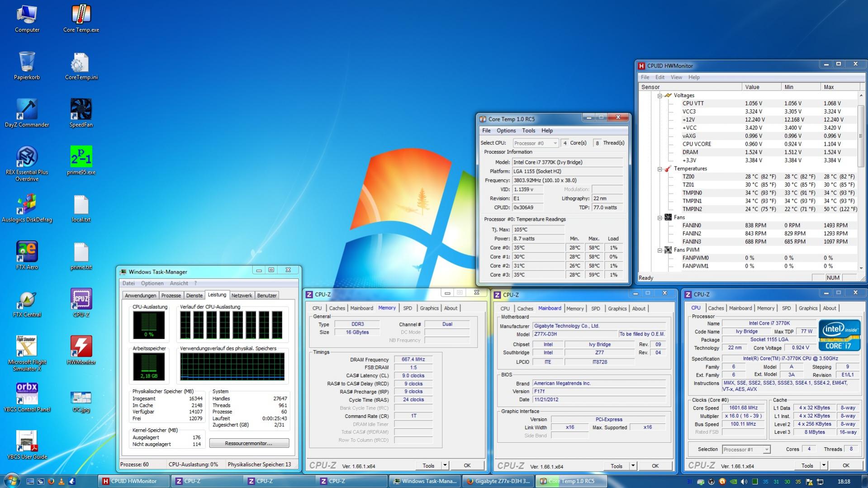The height and width of the screenshot is (488, 868).
Task: Open the Help menu in HWMonitor
Action: pyautogui.click(x=694, y=77)
